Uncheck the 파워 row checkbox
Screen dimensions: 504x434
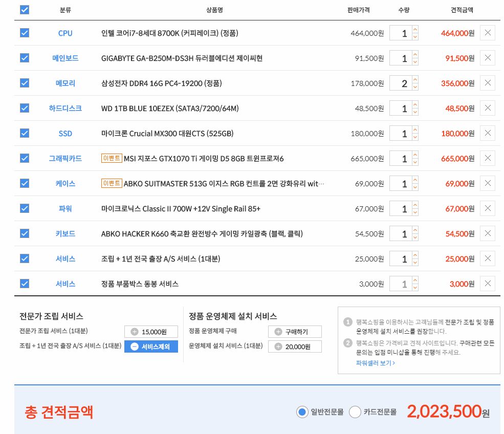coord(25,208)
